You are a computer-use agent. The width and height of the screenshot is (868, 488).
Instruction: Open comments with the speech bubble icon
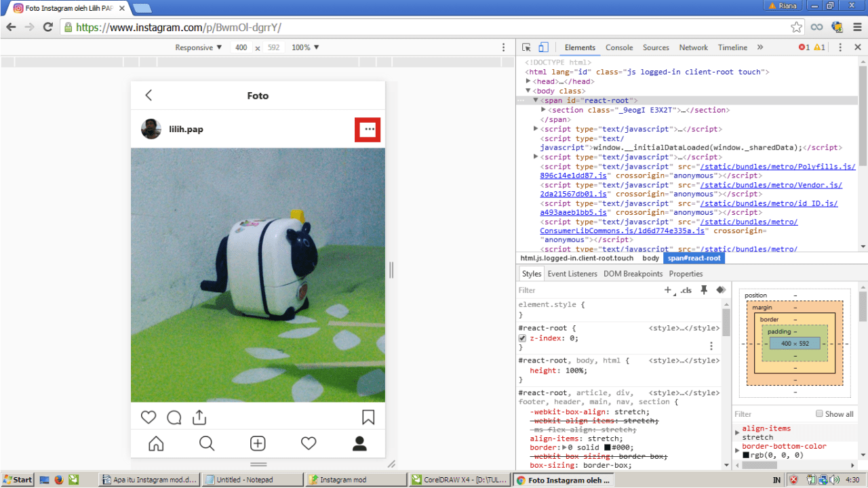click(174, 417)
